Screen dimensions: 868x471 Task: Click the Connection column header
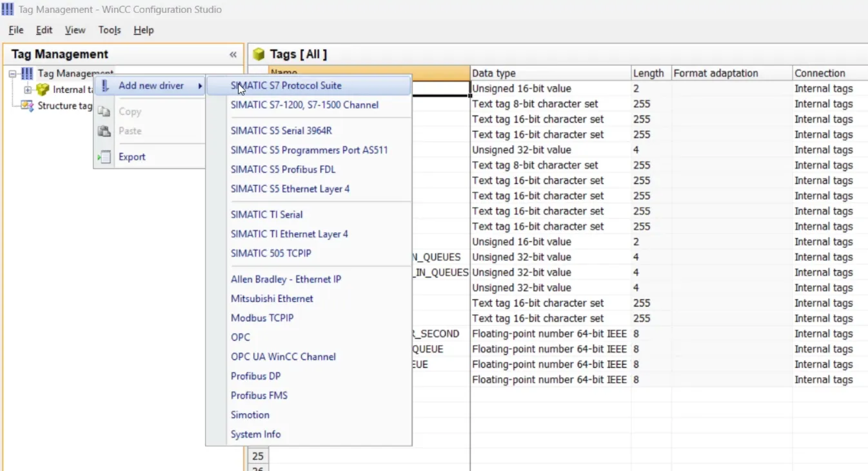click(830, 73)
